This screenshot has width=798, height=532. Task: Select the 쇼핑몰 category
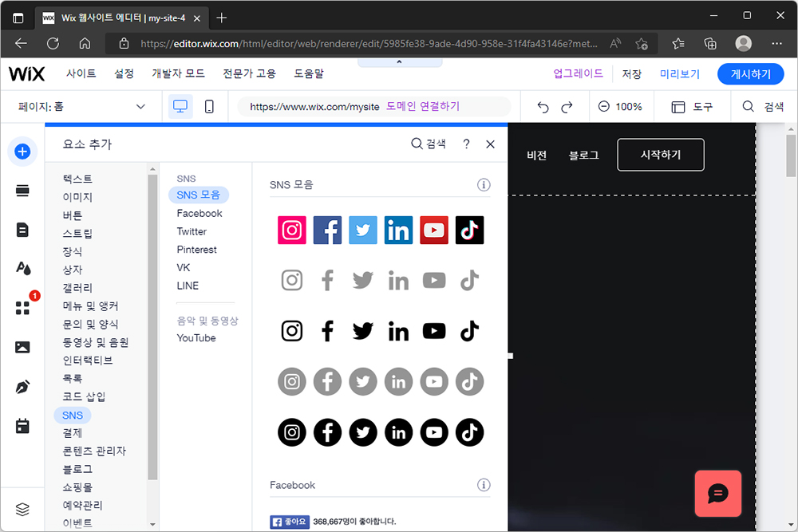(x=78, y=487)
